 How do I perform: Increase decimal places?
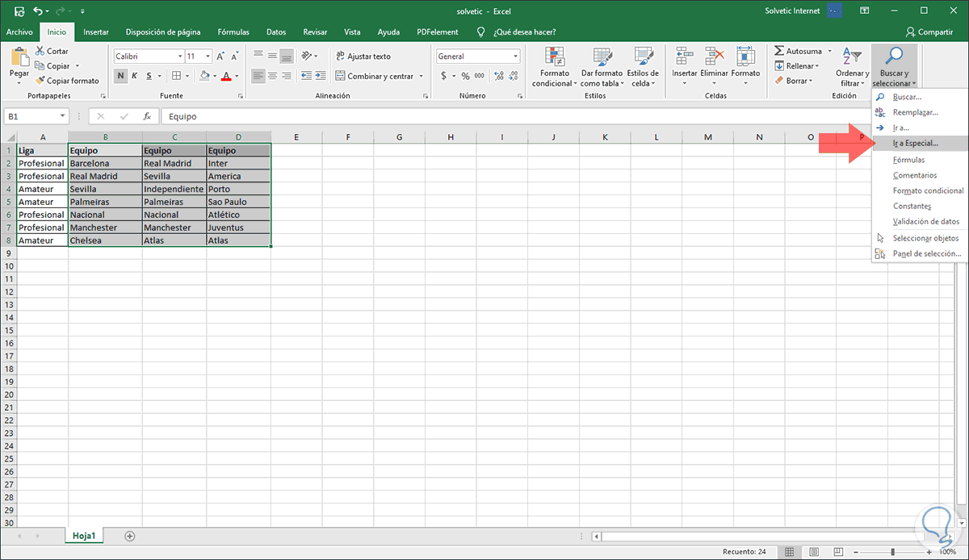coord(499,76)
